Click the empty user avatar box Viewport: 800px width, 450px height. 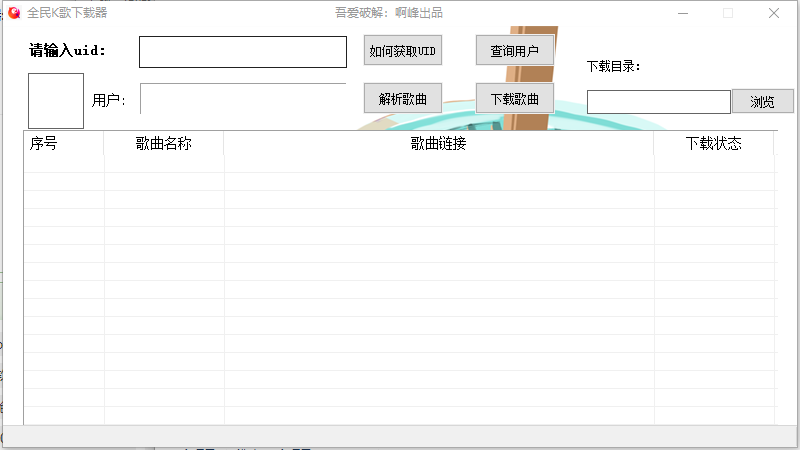[x=56, y=101]
